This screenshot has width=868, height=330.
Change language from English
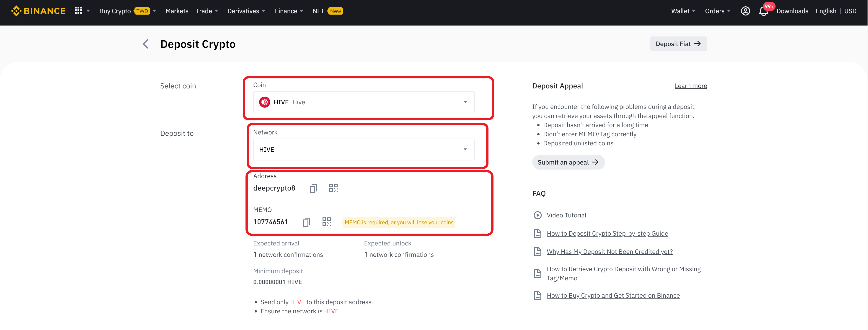point(826,11)
